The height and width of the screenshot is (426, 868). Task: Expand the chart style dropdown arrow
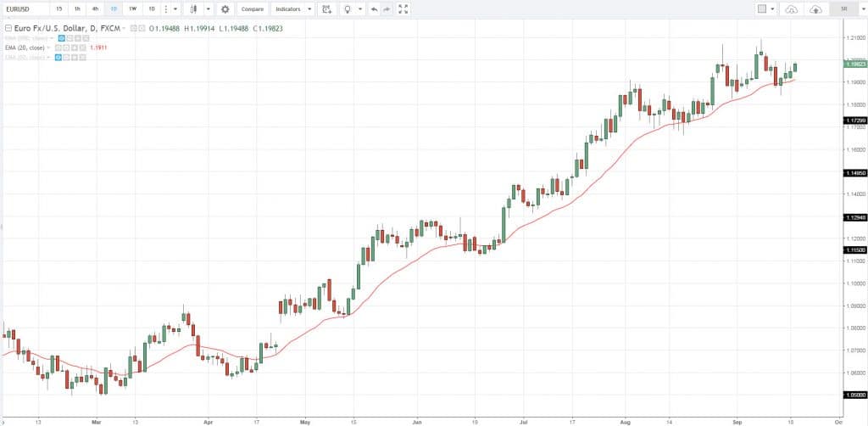point(208,9)
